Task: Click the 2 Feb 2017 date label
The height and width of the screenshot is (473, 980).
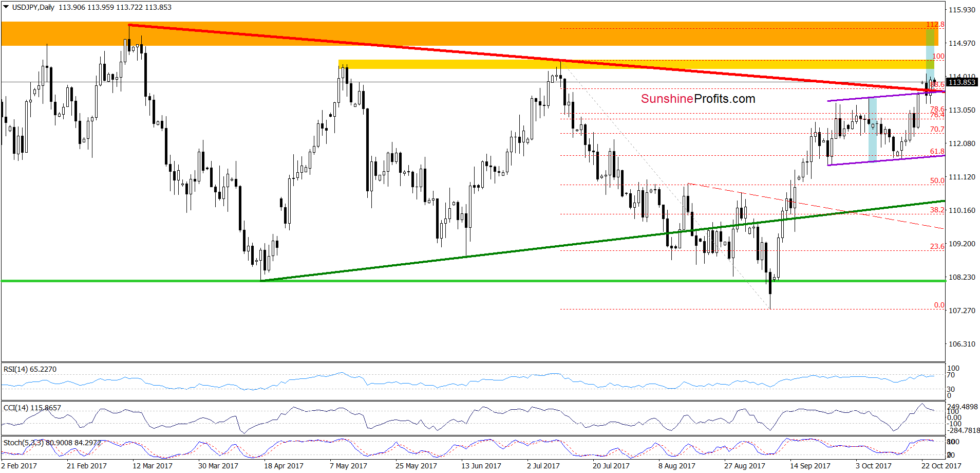Action: pyautogui.click(x=19, y=466)
